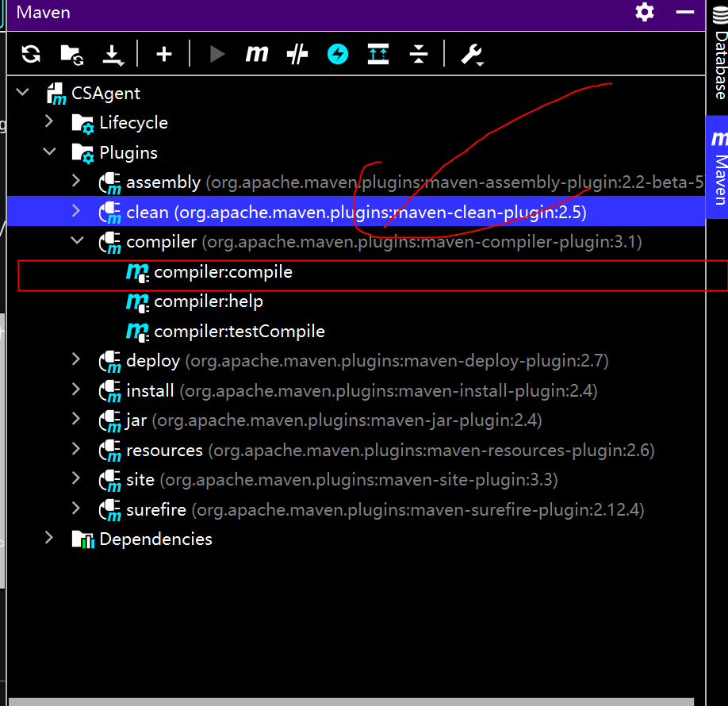
Task: Collapse the Plugins node
Action: coord(49,152)
